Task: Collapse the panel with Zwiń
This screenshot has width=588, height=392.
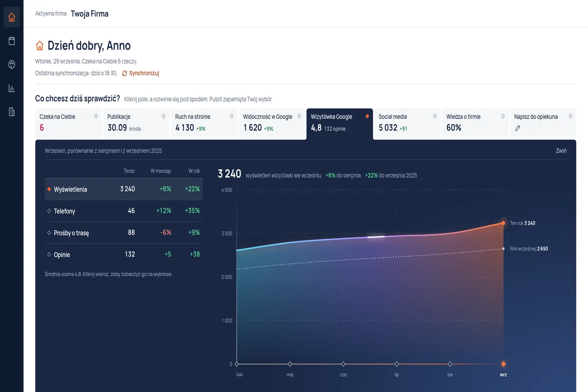Action: point(561,150)
